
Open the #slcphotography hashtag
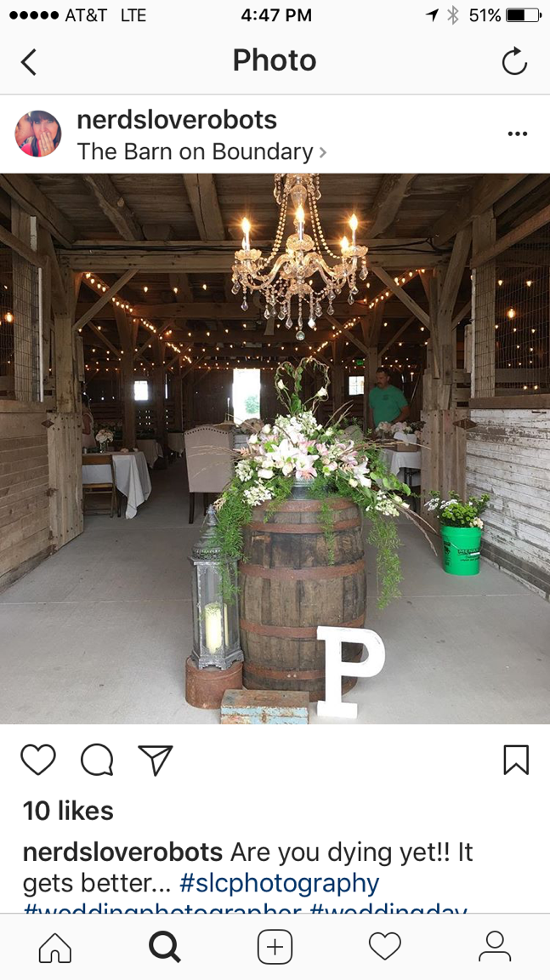point(279,883)
